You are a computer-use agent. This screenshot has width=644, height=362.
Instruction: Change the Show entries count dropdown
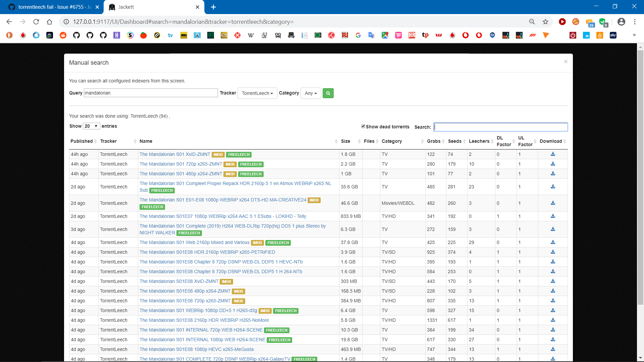coord(91,126)
